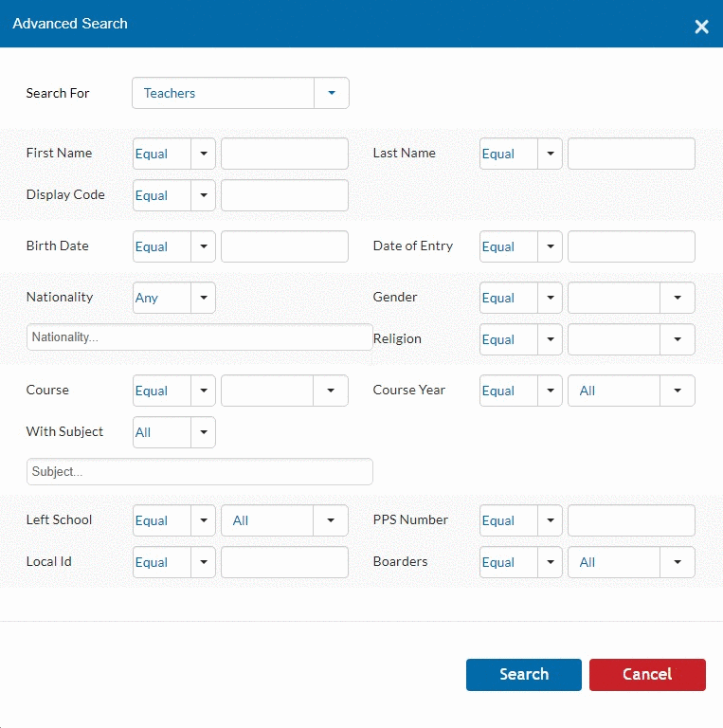Open the Search For Teachers dropdown
The width and height of the screenshot is (723, 728).
[241, 93]
